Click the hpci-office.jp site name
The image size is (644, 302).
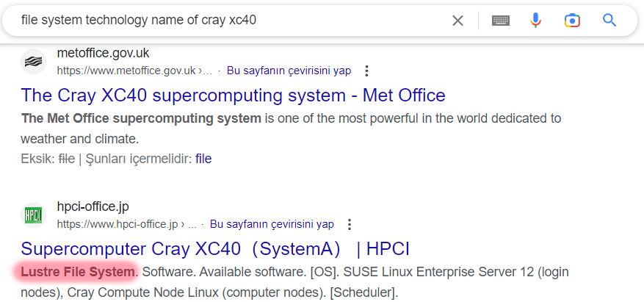tap(93, 206)
